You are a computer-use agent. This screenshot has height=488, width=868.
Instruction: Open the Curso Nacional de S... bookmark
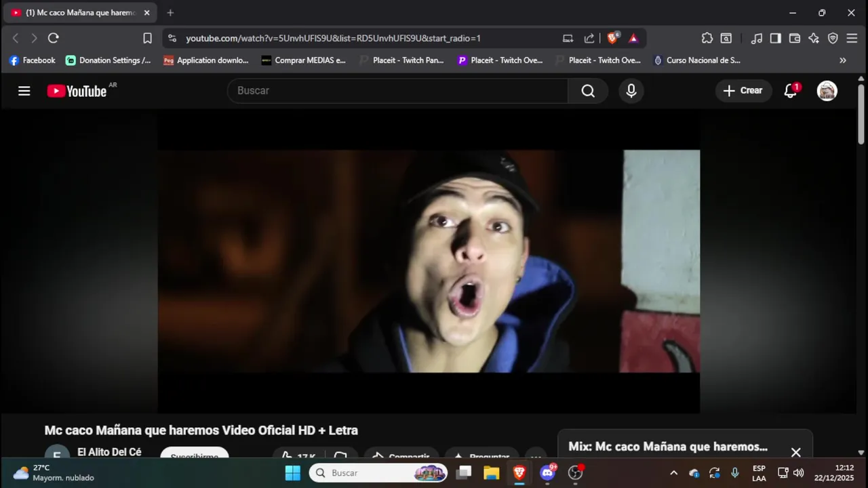(696, 60)
